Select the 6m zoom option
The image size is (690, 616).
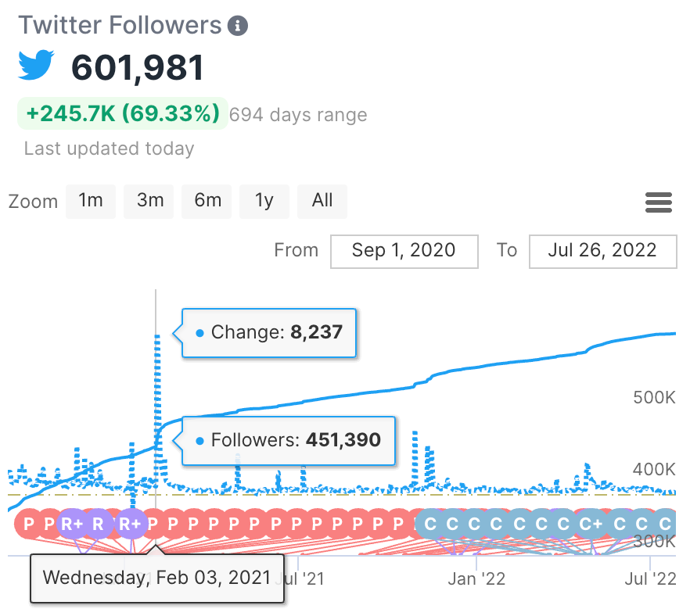click(207, 201)
